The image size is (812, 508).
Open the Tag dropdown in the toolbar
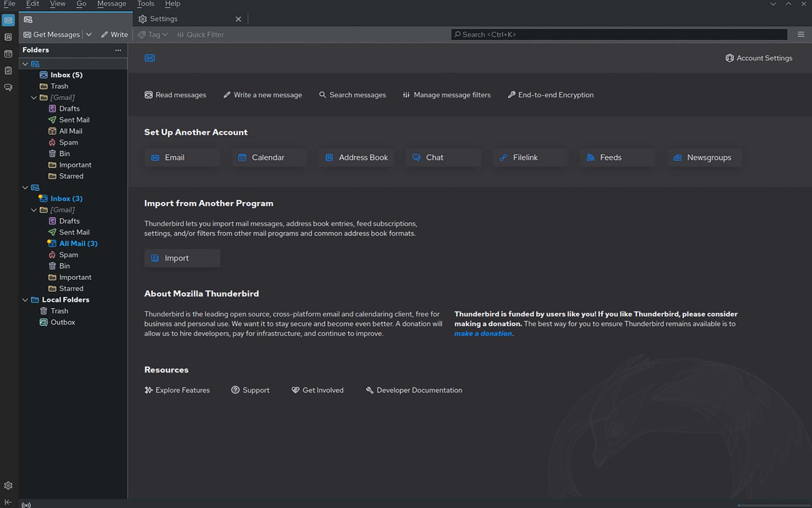click(x=153, y=35)
